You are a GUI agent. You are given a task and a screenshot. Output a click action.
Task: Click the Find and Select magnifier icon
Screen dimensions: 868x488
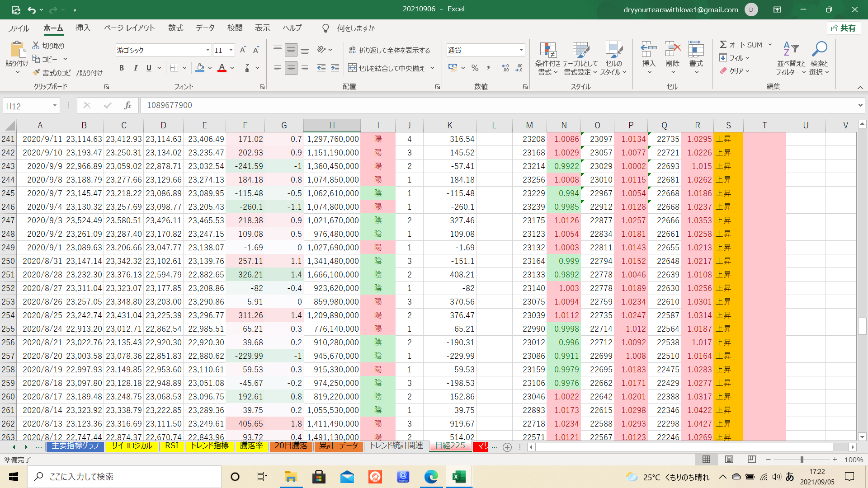819,49
